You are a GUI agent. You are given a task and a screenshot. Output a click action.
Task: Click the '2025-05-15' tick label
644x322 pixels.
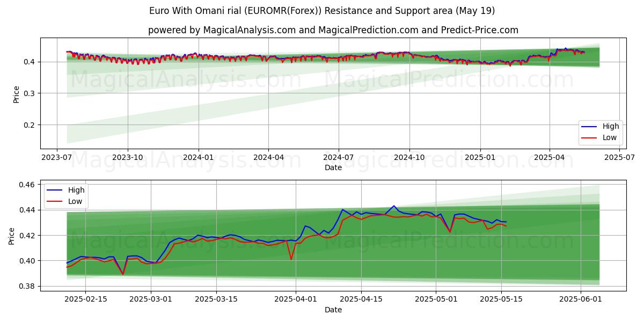(502, 299)
